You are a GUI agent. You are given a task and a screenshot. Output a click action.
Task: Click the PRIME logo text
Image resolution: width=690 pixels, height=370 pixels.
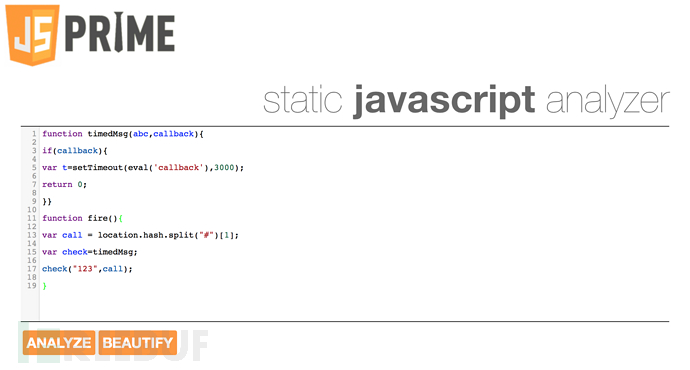pyautogui.click(x=120, y=32)
